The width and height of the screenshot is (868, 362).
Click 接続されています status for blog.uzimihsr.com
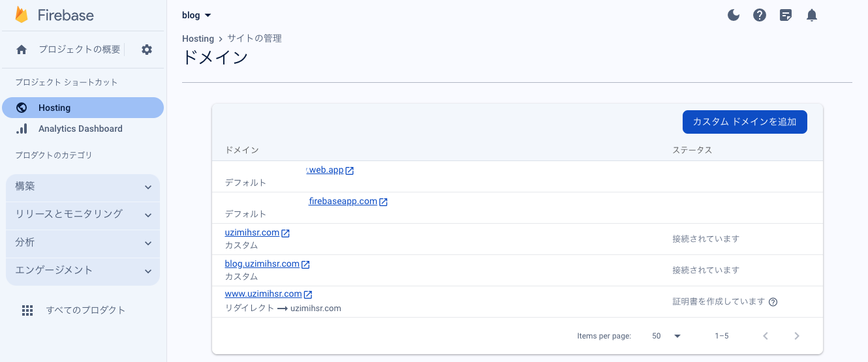[x=705, y=270]
